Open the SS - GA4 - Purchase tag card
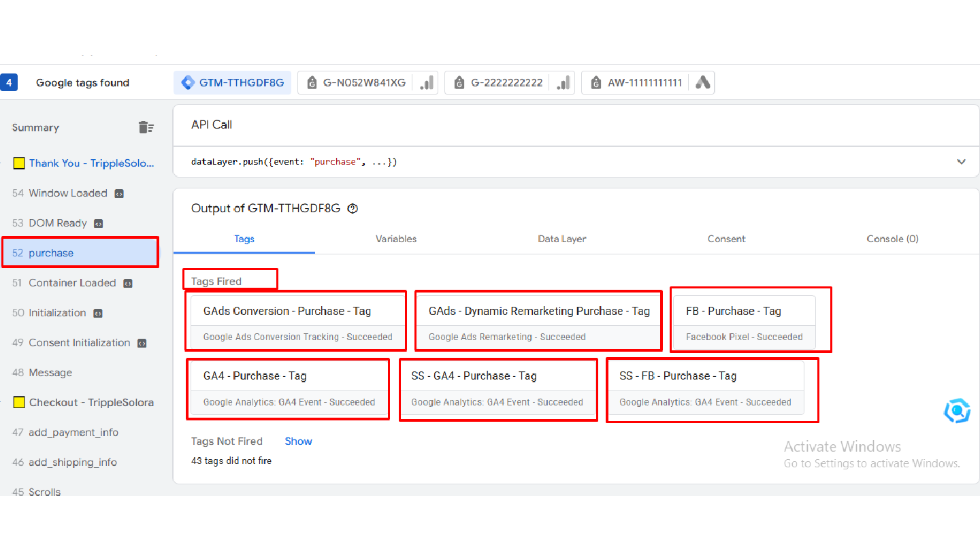The image size is (980, 551). (x=496, y=388)
